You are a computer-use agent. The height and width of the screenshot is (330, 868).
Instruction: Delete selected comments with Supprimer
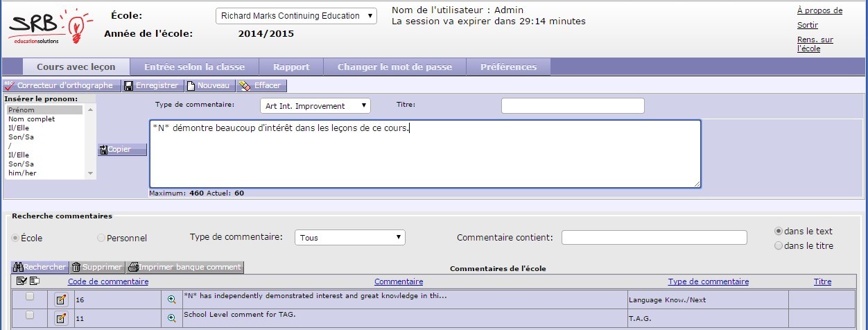(97, 267)
